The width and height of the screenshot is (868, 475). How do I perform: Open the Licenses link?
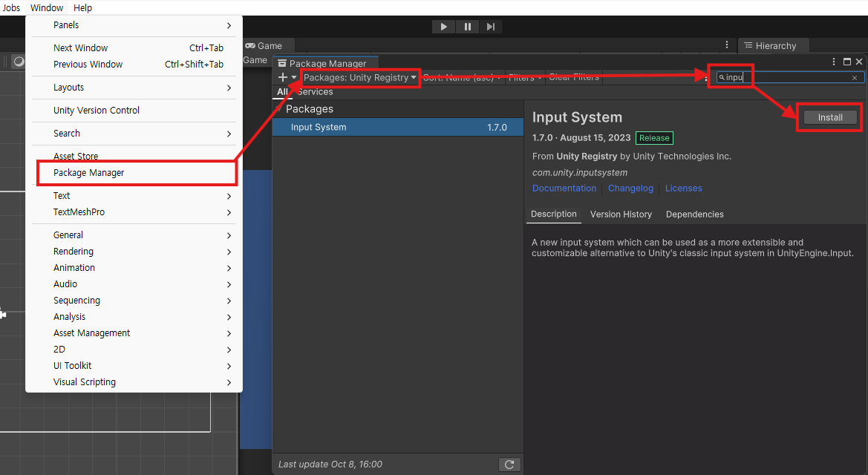(x=683, y=189)
